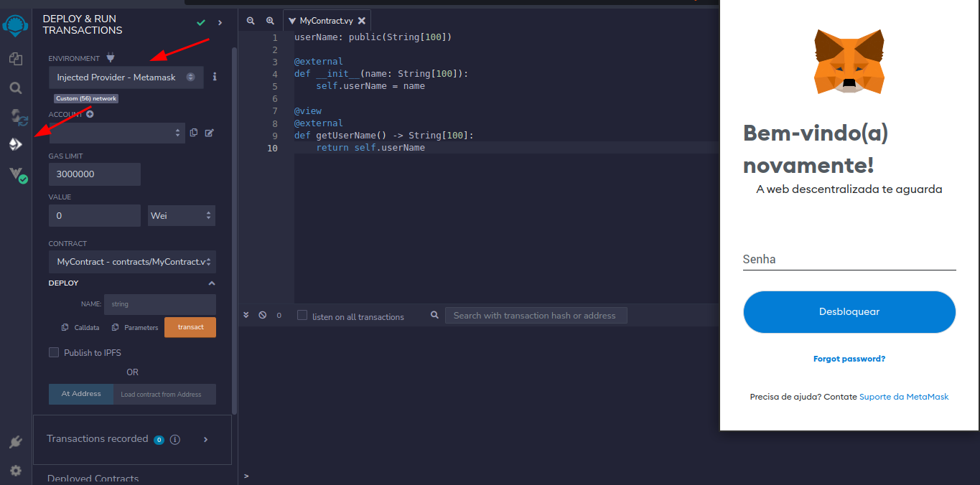Collapse the Deploy parameters chevron

point(211,283)
